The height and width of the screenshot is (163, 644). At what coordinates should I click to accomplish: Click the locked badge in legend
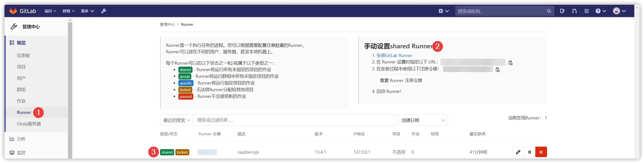pos(185,90)
